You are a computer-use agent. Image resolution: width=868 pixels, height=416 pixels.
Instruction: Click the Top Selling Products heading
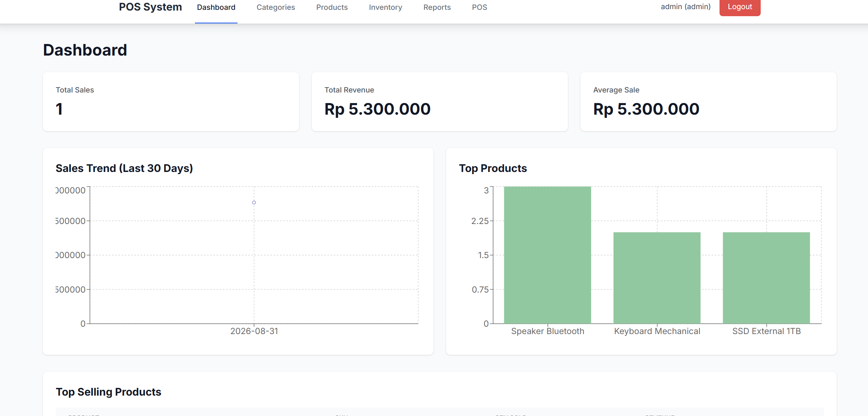(108, 392)
